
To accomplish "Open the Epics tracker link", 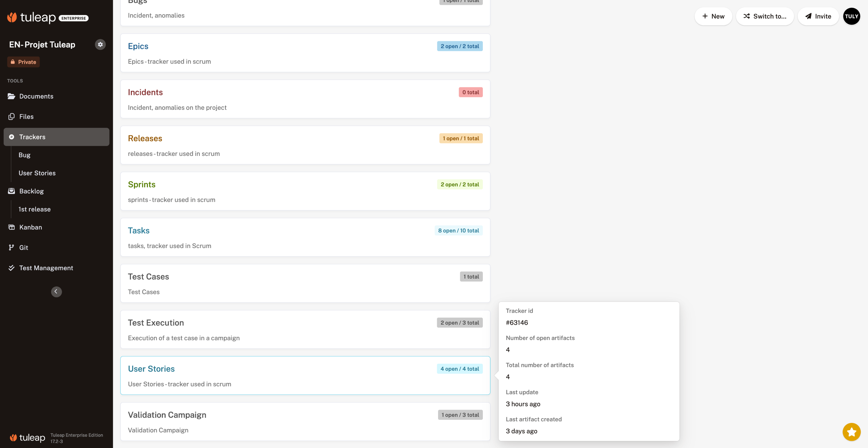I will click(x=138, y=46).
